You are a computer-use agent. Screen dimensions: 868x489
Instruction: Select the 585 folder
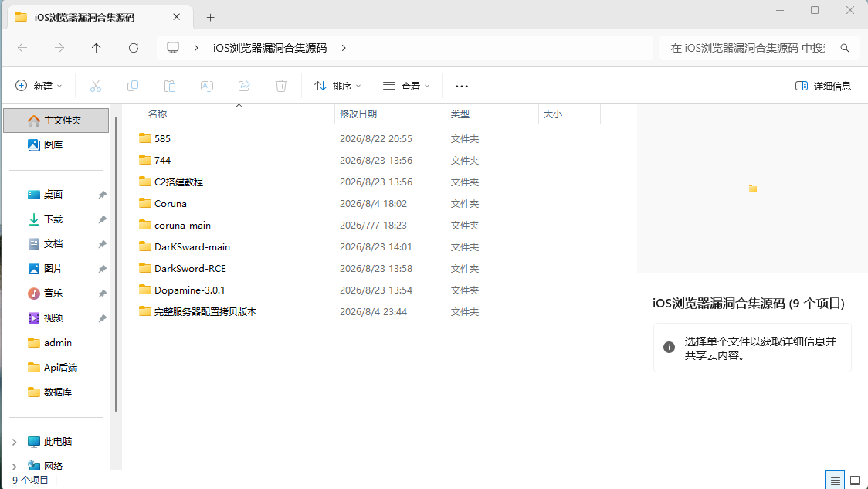click(162, 138)
